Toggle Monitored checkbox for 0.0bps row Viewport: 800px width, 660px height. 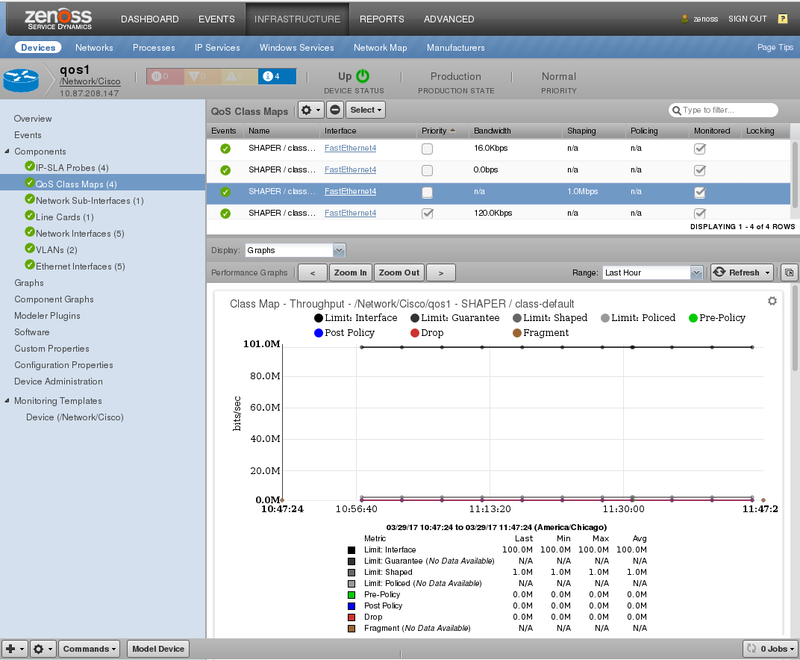point(700,170)
